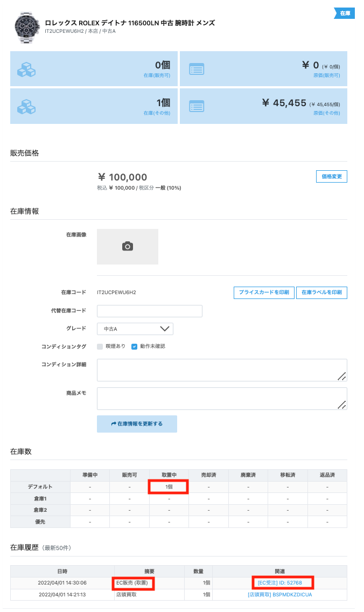Click the camera icon to upload stock image
Viewport: 364px width, 612px height.
pos(128,246)
